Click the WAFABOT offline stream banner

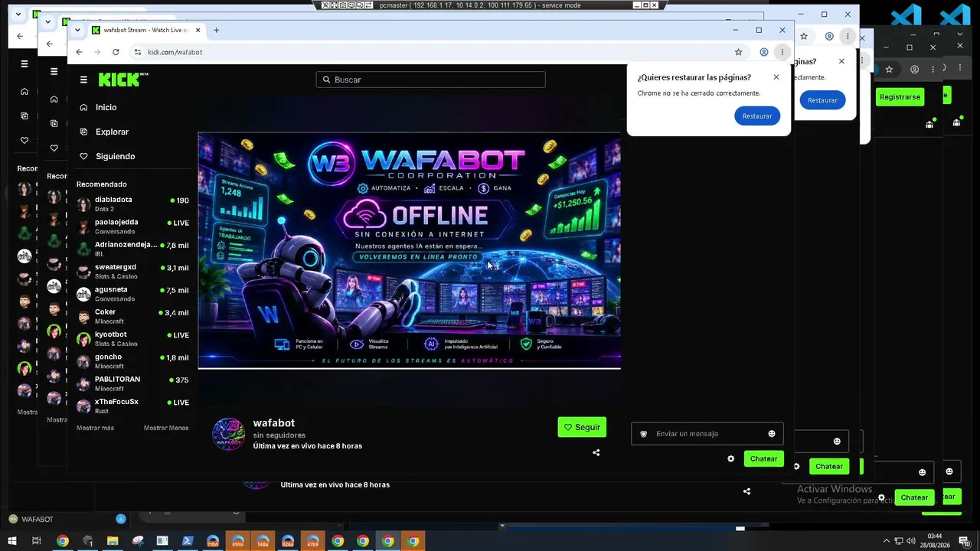click(x=410, y=250)
